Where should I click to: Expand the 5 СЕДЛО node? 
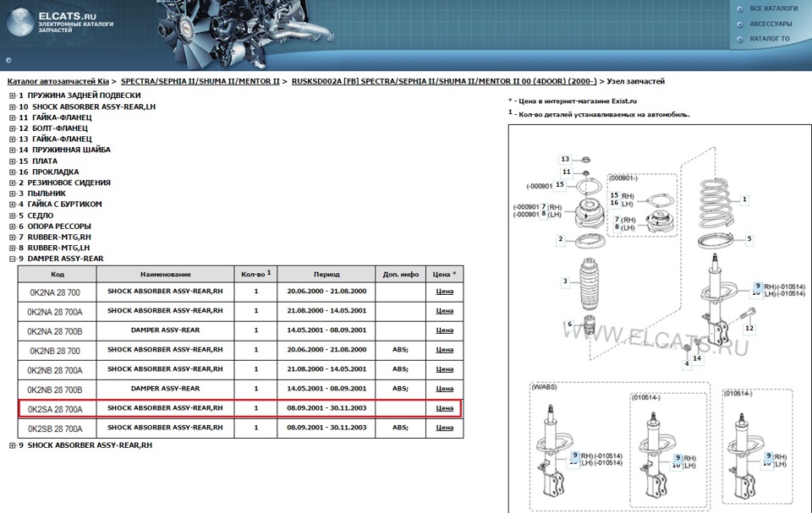click(13, 216)
